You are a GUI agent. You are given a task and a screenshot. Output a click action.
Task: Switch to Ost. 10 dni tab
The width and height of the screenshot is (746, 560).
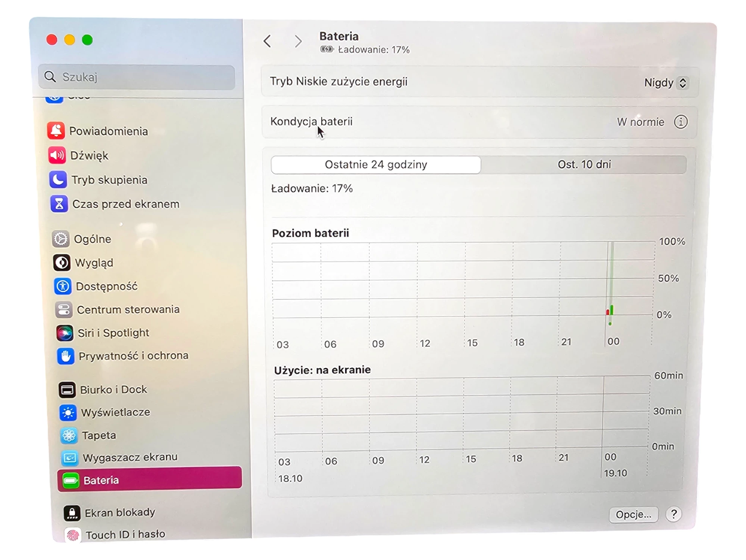pyautogui.click(x=584, y=165)
